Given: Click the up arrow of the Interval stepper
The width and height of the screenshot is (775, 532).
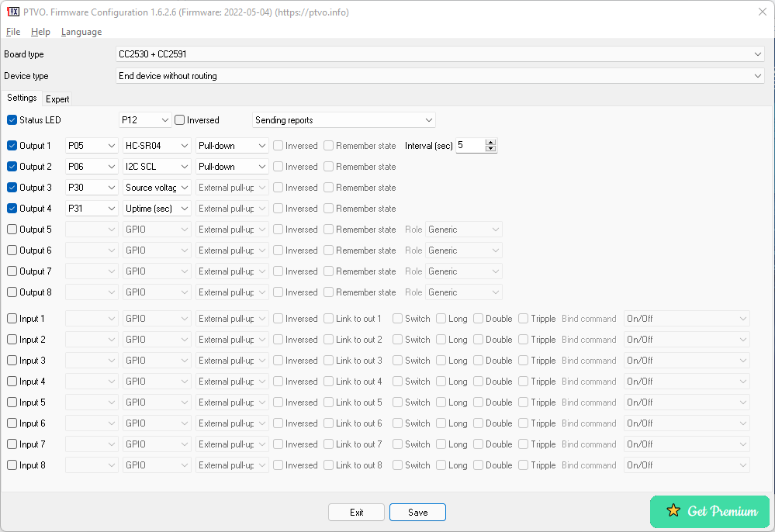Looking at the screenshot, I should (490, 142).
